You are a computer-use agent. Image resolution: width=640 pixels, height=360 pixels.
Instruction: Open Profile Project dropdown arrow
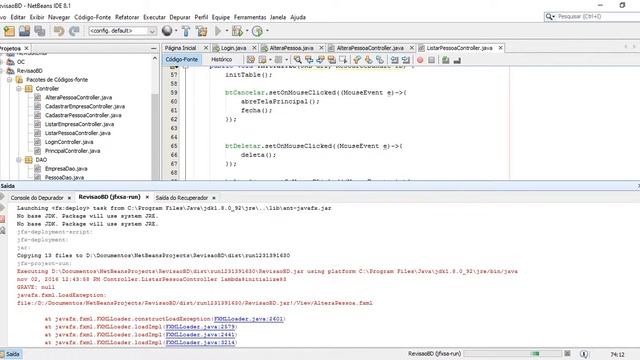[x=267, y=31]
